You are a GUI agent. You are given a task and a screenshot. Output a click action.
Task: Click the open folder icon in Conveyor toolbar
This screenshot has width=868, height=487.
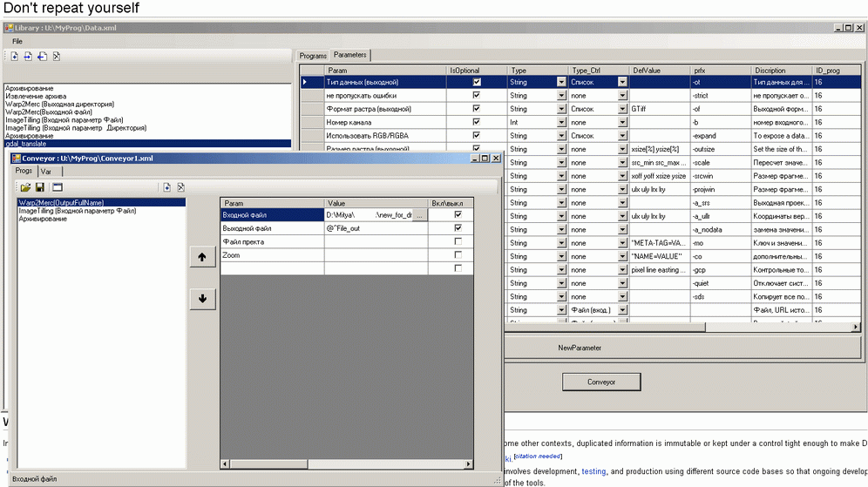coord(25,187)
